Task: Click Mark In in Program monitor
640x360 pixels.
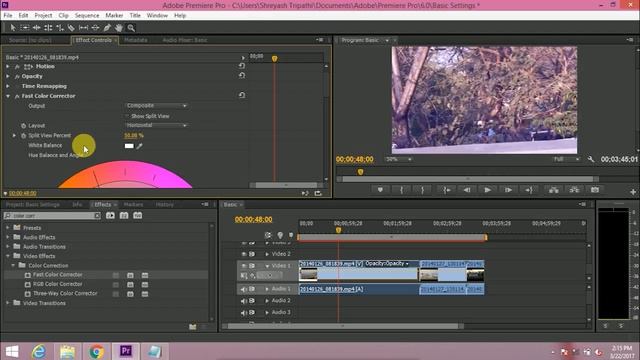Action: pos(401,190)
